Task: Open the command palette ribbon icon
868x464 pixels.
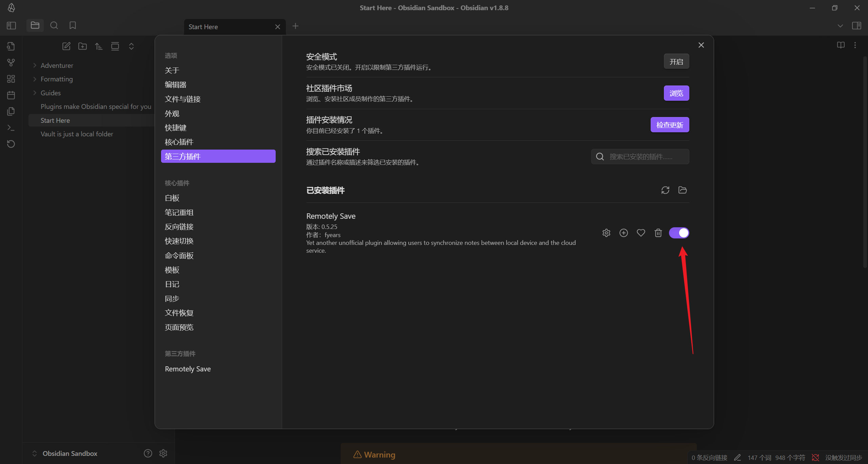Action: (11, 128)
